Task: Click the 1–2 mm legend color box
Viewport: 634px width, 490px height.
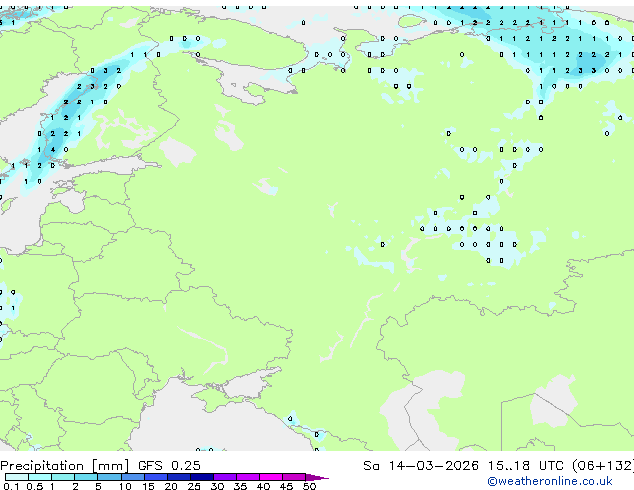Action: pos(63,477)
